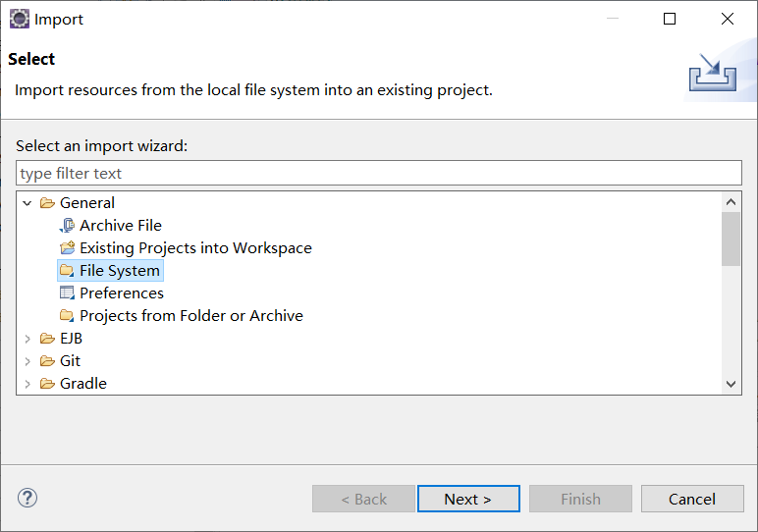Image resolution: width=758 pixels, height=532 pixels.
Task: Click the Preferences list icon
Action: (67, 293)
